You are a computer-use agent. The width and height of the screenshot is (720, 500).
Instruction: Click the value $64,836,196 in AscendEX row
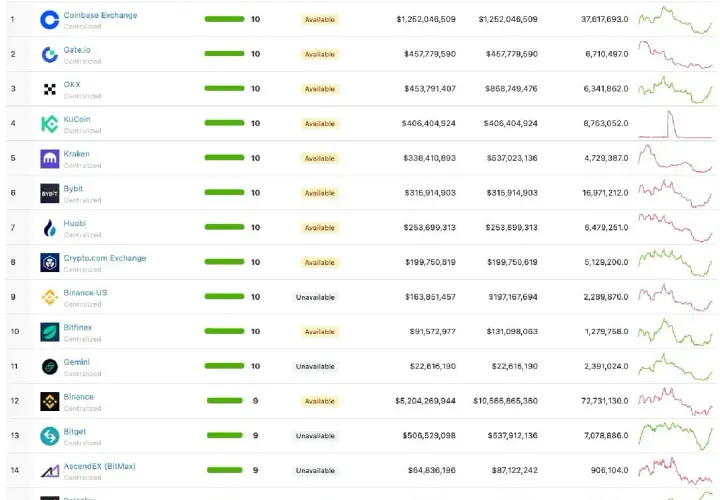432,470
